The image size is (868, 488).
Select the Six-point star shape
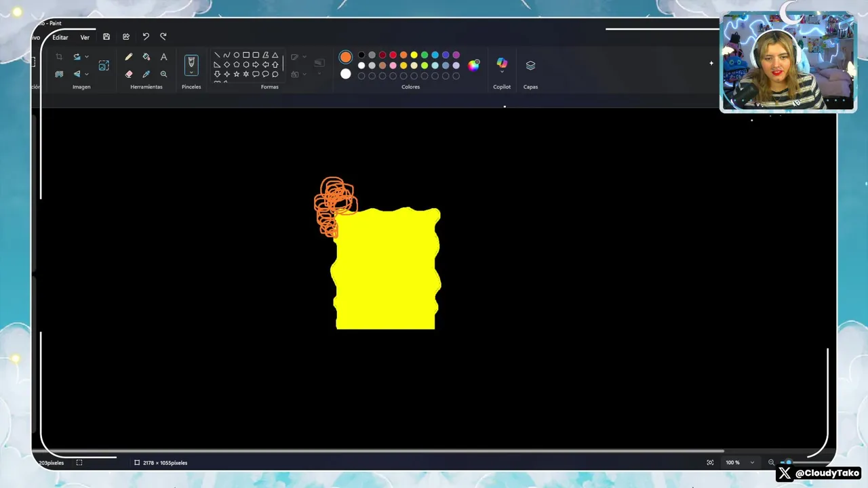tap(246, 74)
